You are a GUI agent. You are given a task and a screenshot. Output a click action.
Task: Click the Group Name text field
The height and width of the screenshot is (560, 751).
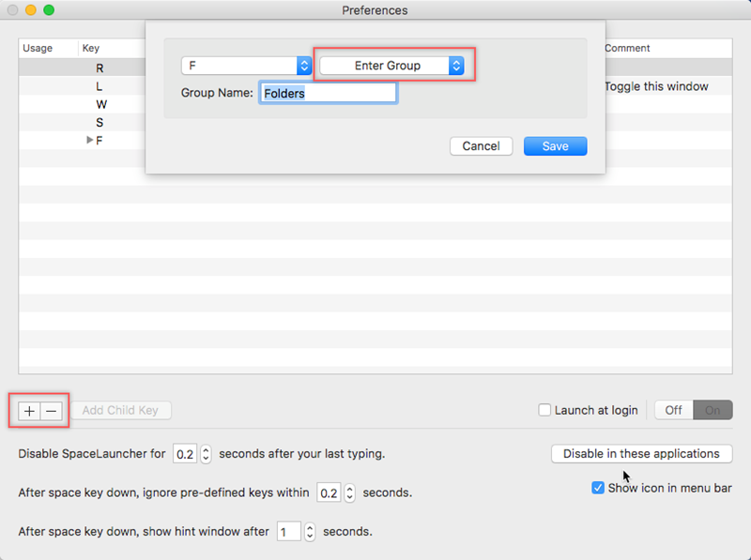328,93
